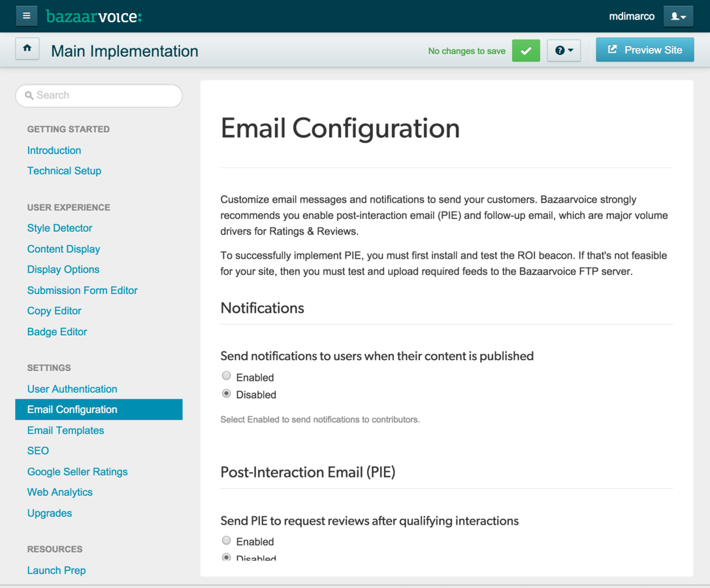Click 'Select Enabled to send notifications' hint
Image resolution: width=710 pixels, height=588 pixels.
320,420
